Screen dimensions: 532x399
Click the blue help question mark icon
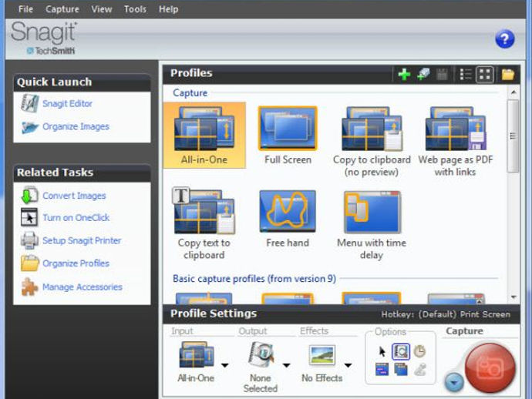click(504, 39)
